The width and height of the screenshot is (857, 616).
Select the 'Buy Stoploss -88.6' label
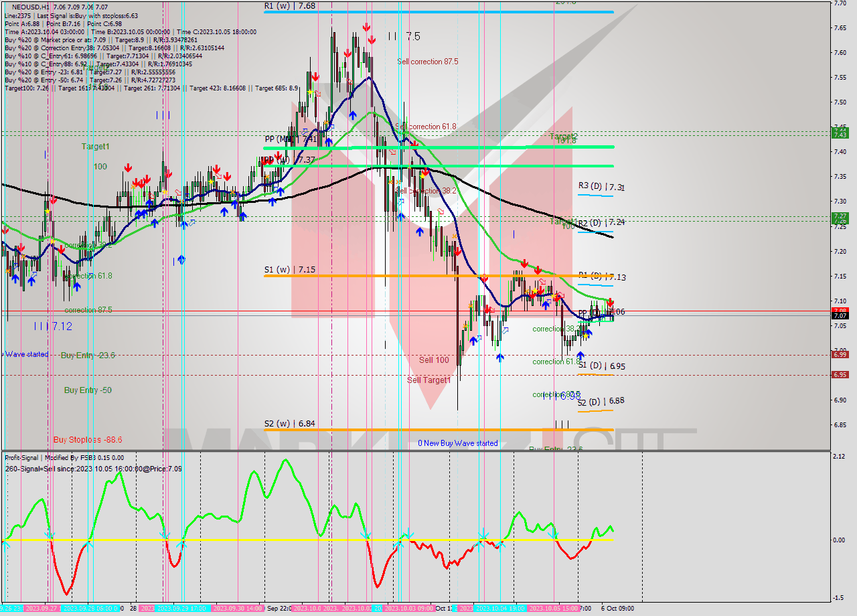point(88,440)
